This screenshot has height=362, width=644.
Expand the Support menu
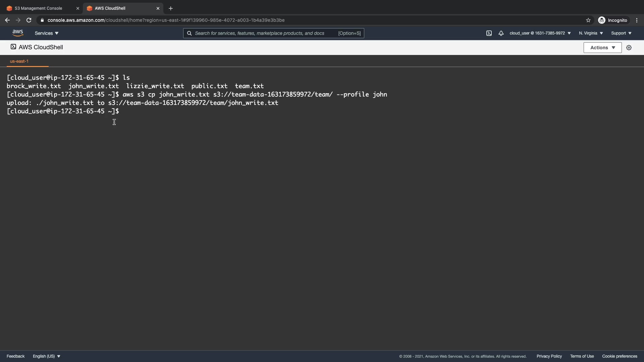tap(621, 33)
